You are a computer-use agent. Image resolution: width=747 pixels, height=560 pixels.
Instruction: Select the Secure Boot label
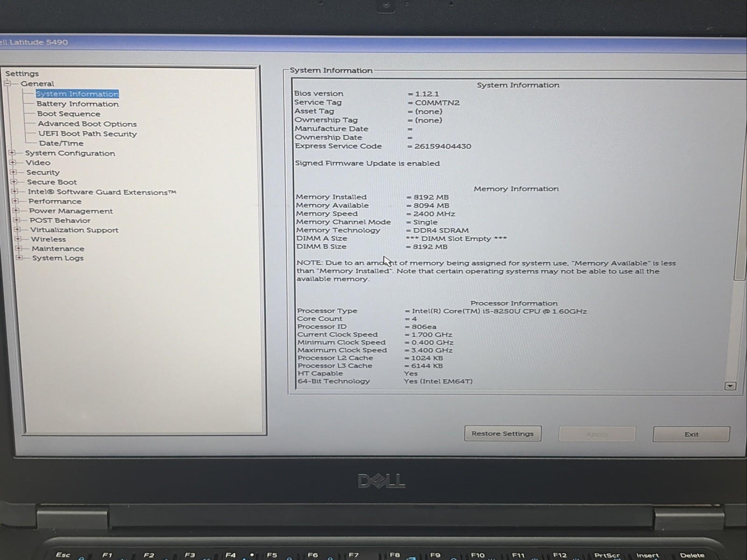(52, 182)
